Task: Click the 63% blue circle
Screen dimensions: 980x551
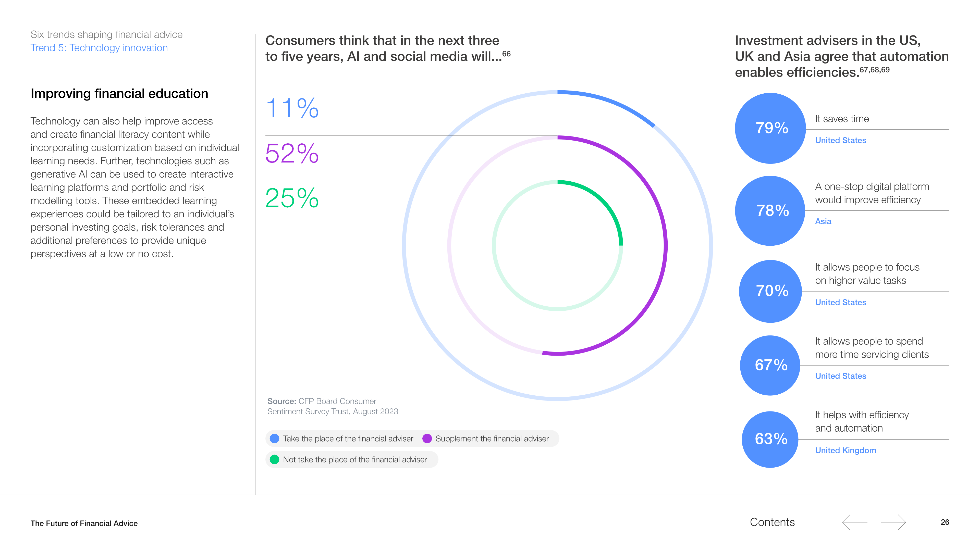Action: [770, 439]
